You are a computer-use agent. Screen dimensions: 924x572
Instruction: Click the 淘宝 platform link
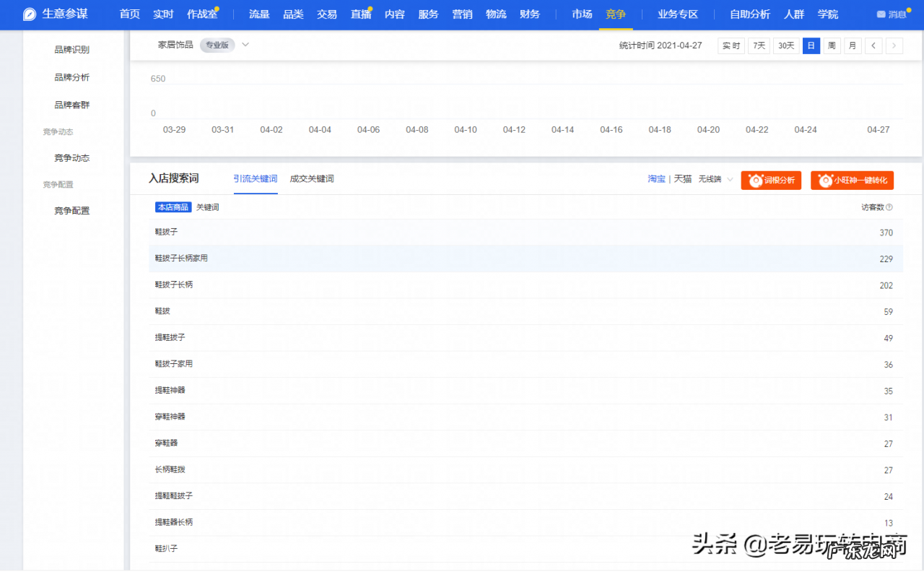(x=656, y=178)
